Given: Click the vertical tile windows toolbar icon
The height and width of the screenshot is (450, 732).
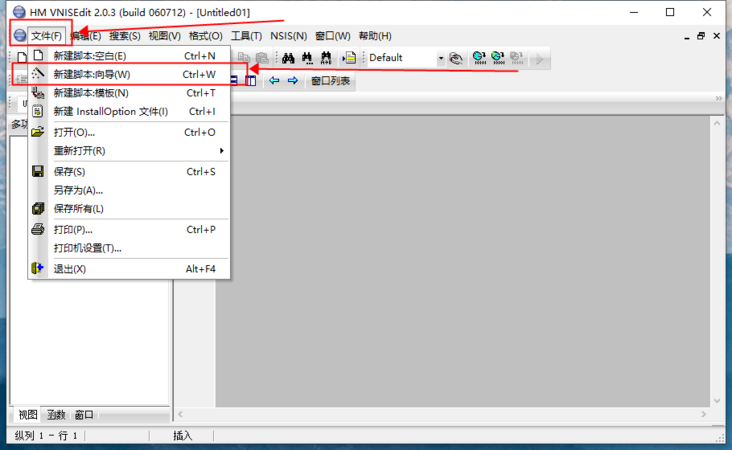Looking at the screenshot, I should (x=251, y=81).
